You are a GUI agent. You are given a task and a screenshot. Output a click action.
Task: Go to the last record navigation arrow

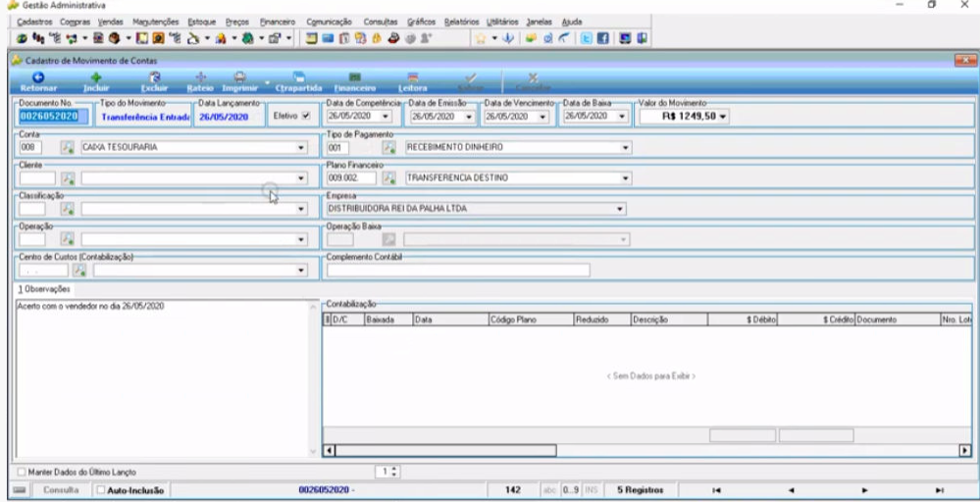[939, 490]
